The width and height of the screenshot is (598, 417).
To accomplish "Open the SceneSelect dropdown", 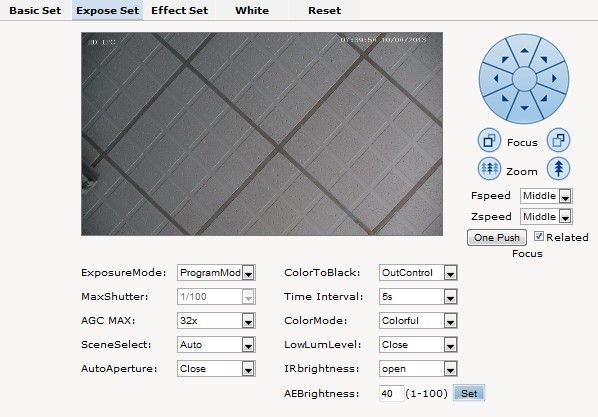I will click(216, 345).
